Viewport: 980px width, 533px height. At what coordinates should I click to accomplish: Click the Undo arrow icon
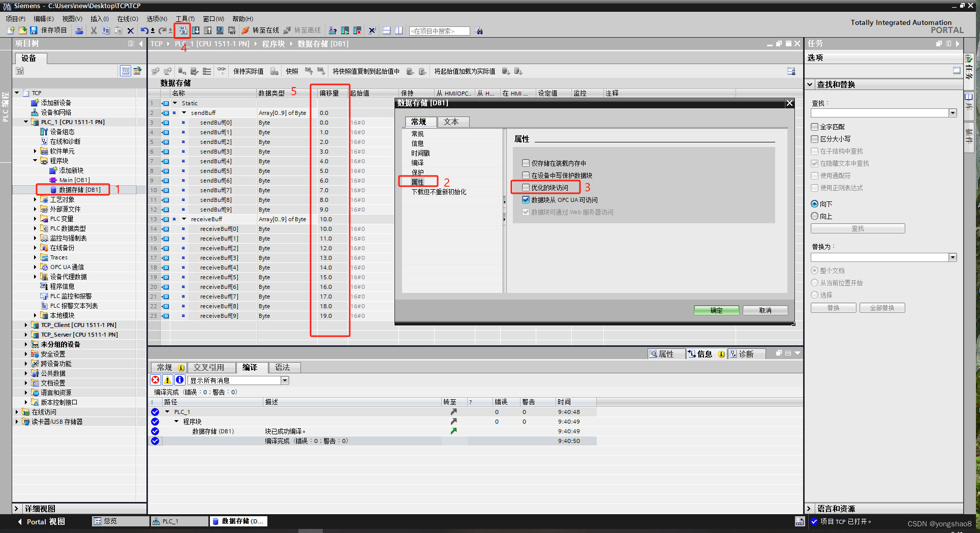pyautogui.click(x=144, y=31)
